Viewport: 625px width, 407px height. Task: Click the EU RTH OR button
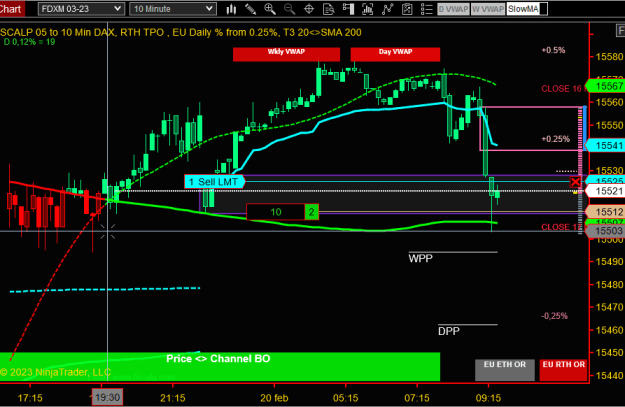563,370
